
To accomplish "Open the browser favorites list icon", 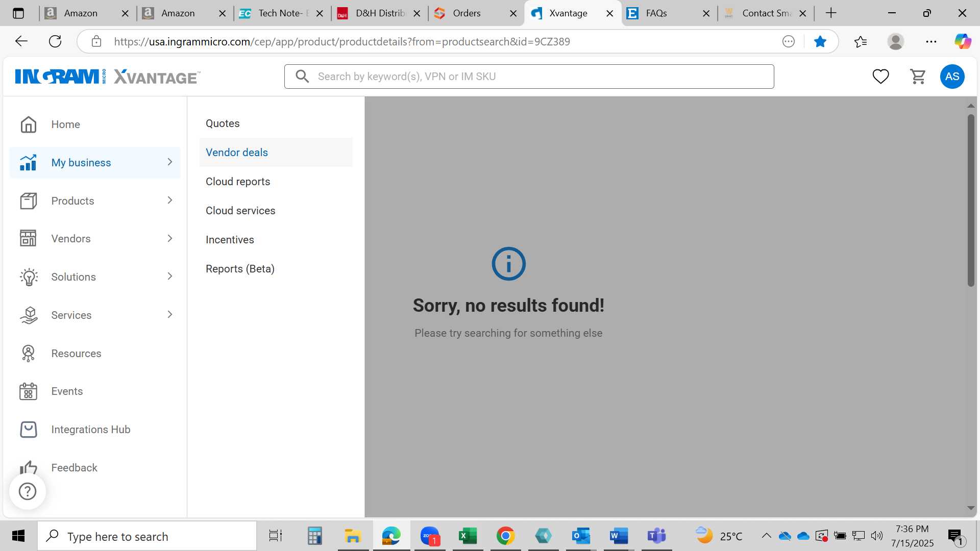I will 861,41.
